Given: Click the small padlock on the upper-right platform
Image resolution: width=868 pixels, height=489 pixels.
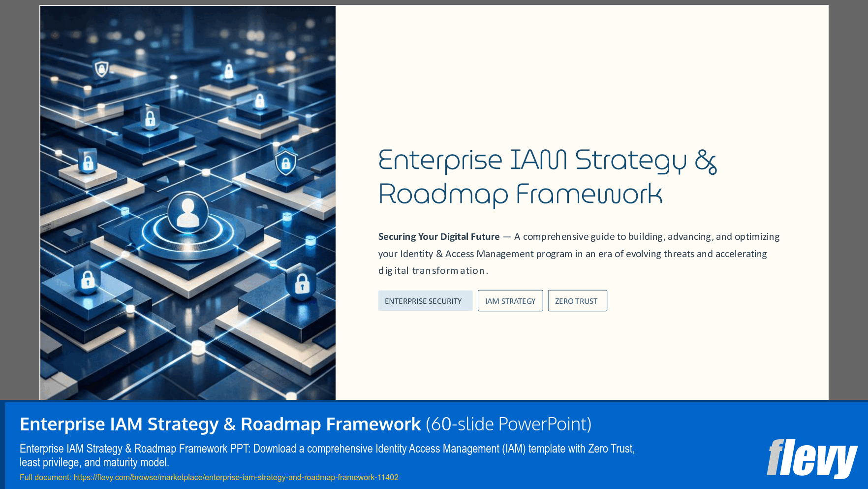Looking at the screenshot, I should pyautogui.click(x=259, y=101).
